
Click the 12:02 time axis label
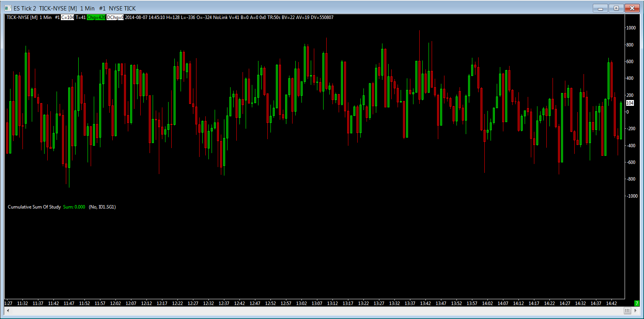[x=115, y=303]
